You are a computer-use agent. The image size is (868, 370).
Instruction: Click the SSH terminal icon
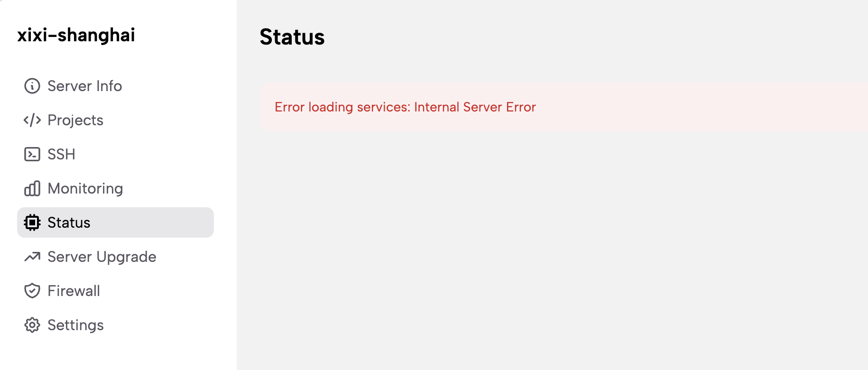click(32, 154)
